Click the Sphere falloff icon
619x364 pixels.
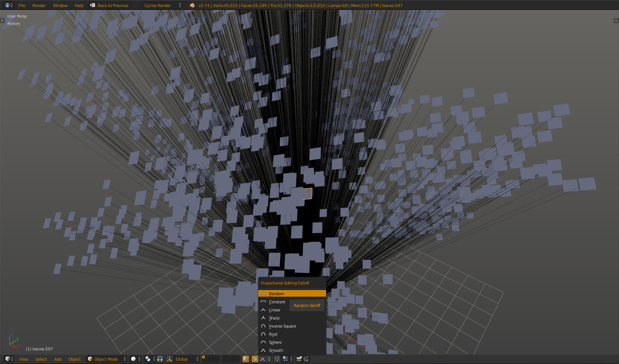(263, 342)
